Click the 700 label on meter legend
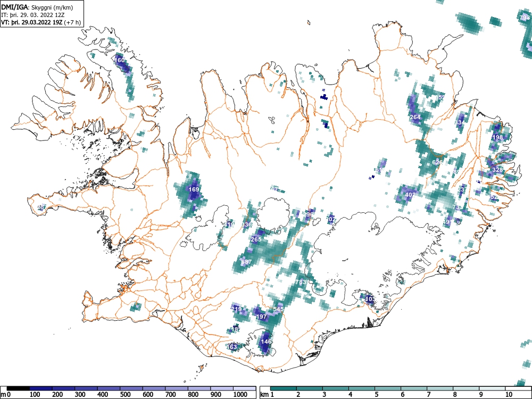The height and width of the screenshot is (399, 532). pyautogui.click(x=171, y=395)
